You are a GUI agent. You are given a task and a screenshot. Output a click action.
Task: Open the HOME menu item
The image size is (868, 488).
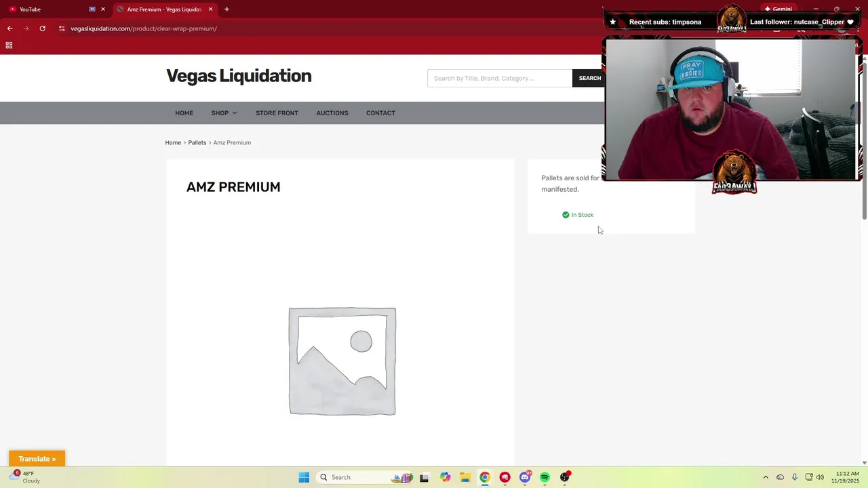pos(184,113)
